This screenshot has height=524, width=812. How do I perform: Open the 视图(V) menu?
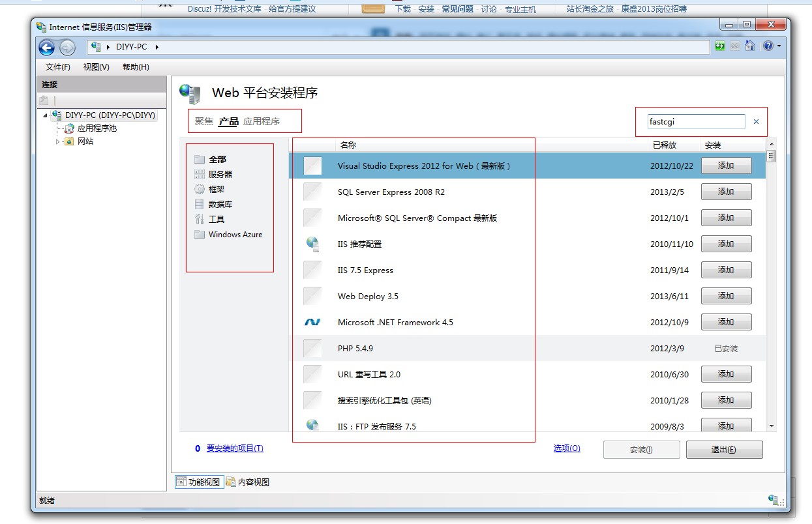coord(97,67)
